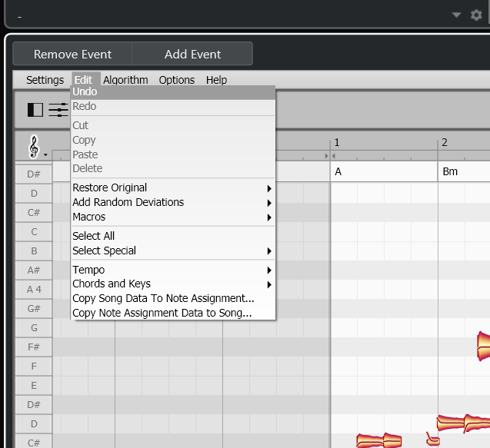Viewport: 490px width, 448px height.
Task: Choose Select All in Edit menu
Action: 93,236
